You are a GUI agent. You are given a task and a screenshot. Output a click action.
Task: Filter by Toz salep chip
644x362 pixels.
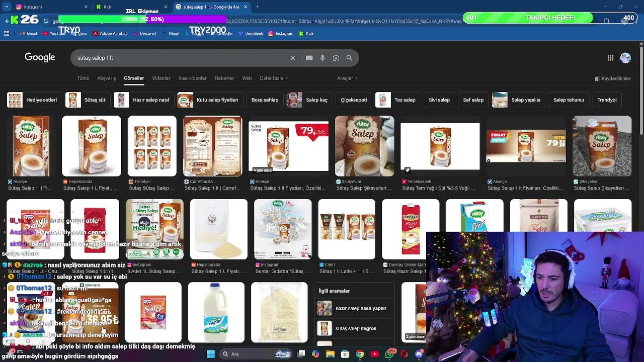click(x=398, y=100)
